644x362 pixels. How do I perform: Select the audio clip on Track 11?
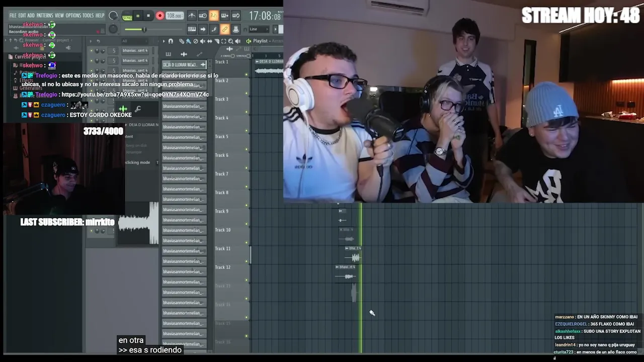tap(353, 254)
